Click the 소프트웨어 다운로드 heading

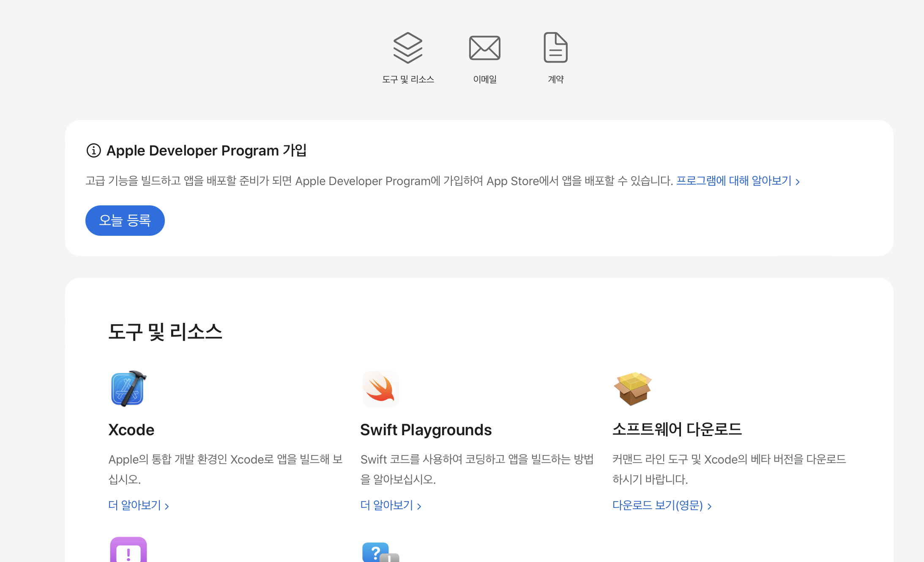coord(677,429)
